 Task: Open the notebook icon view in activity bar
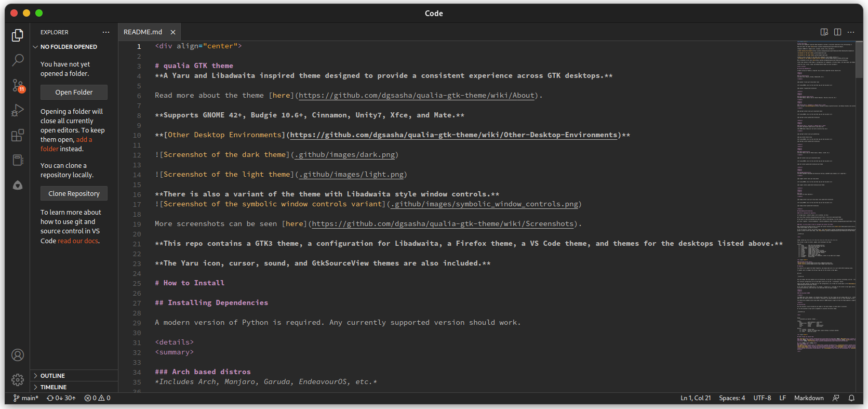point(18,160)
